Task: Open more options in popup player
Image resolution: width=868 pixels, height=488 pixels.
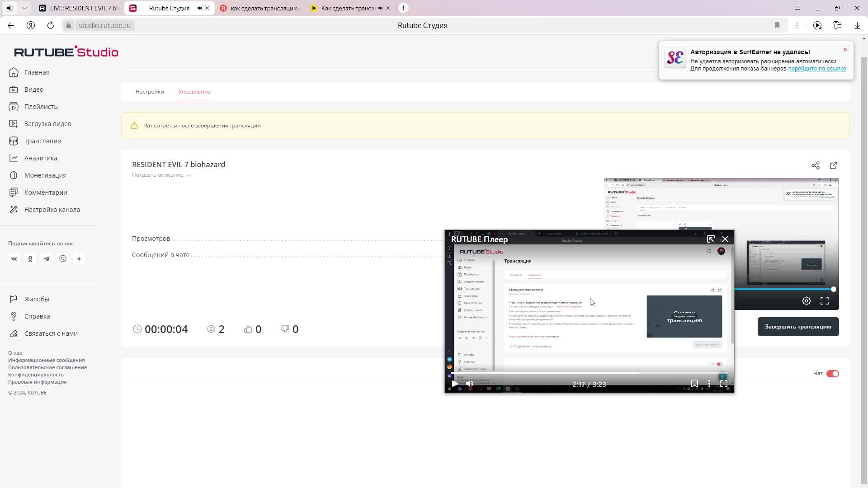Action: click(x=709, y=384)
